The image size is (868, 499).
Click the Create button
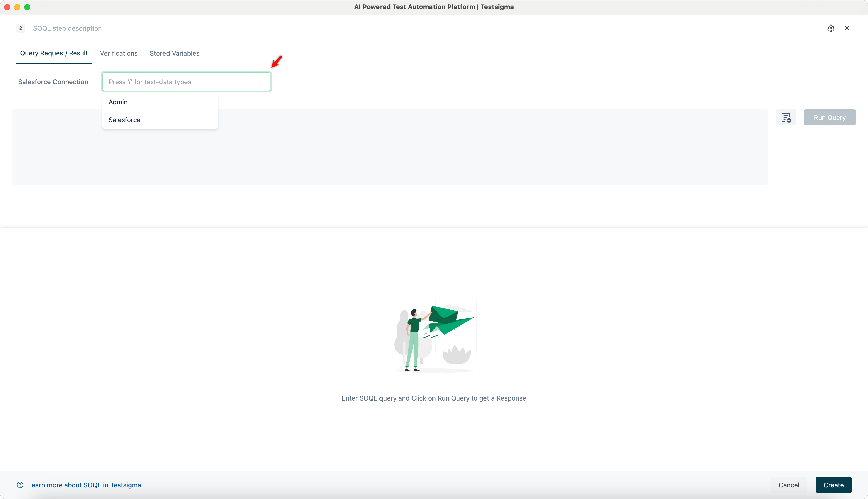pyautogui.click(x=833, y=485)
